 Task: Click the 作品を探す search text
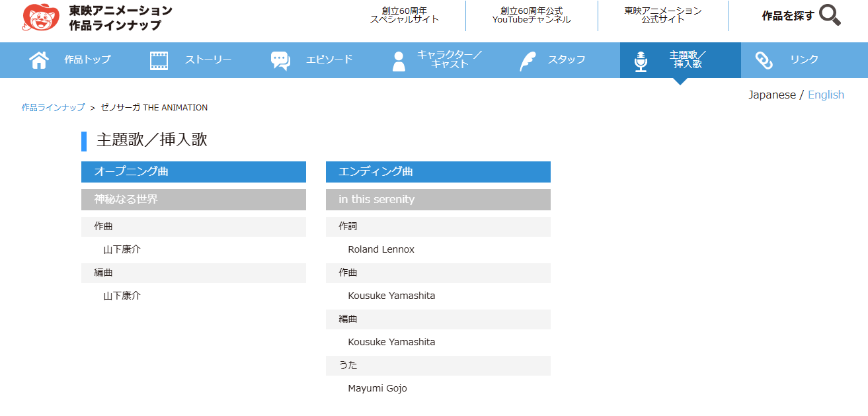point(787,16)
